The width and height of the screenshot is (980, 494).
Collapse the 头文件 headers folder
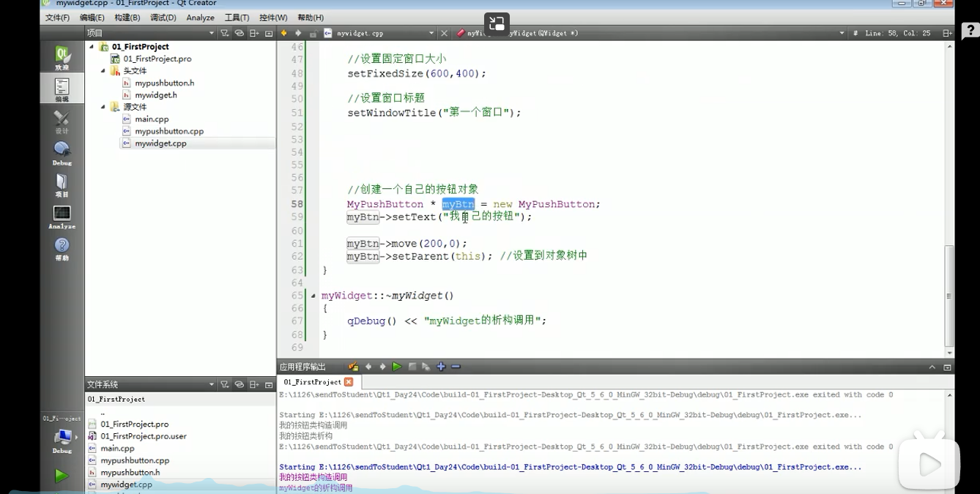pos(103,71)
